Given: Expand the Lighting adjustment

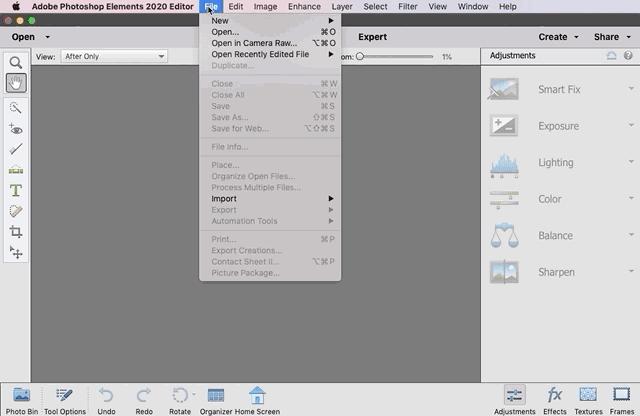Looking at the screenshot, I should click(x=631, y=162).
